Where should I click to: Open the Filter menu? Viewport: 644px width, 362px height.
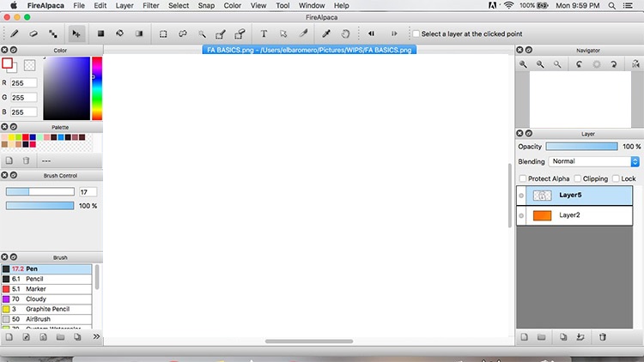coord(151,5)
